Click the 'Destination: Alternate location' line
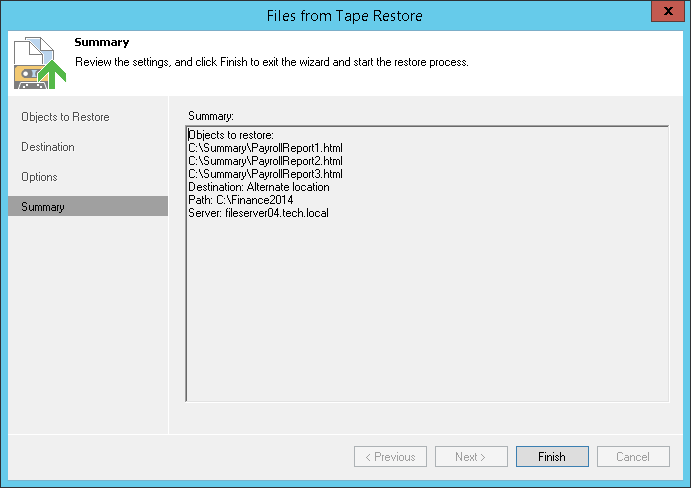This screenshot has width=691, height=488. click(258, 187)
